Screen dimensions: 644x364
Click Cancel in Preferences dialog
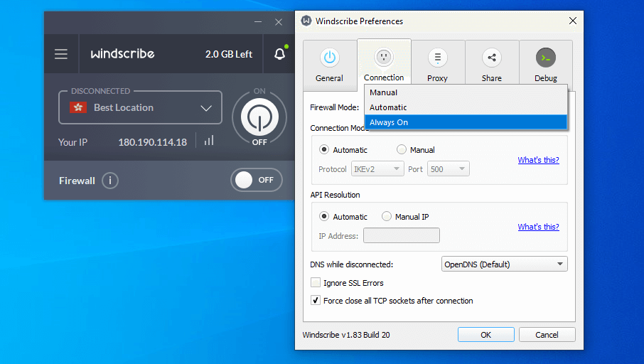547,334
